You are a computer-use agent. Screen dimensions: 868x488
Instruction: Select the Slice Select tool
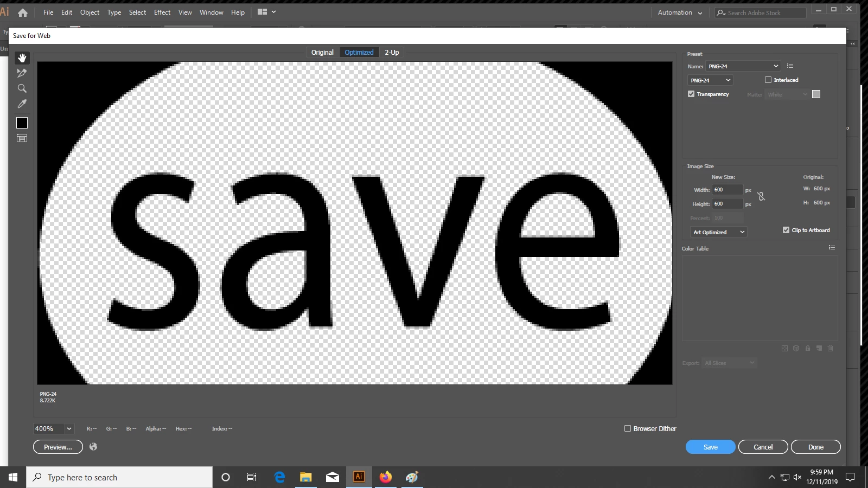(22, 73)
